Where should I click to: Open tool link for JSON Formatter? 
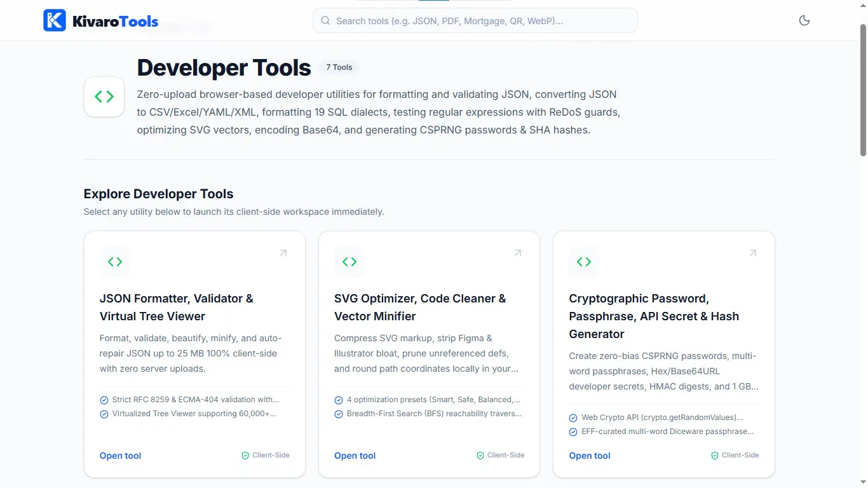point(120,456)
